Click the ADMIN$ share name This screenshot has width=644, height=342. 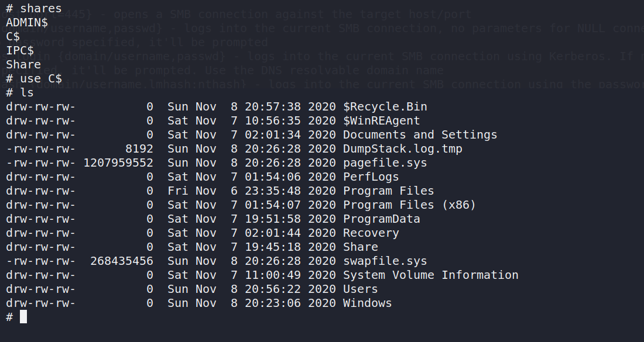click(x=27, y=23)
